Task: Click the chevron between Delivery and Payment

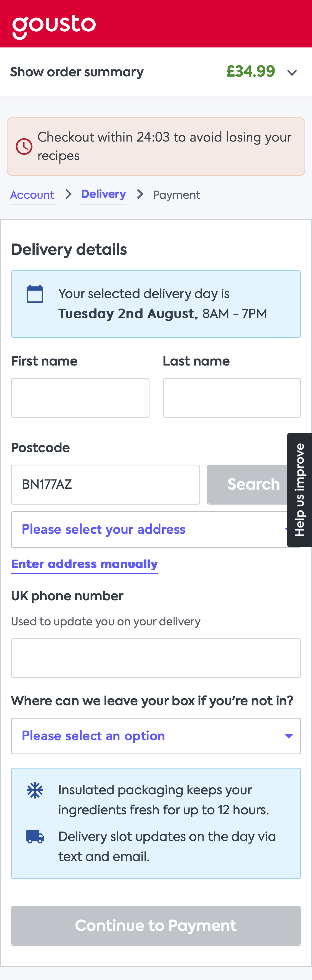Action: tap(139, 194)
